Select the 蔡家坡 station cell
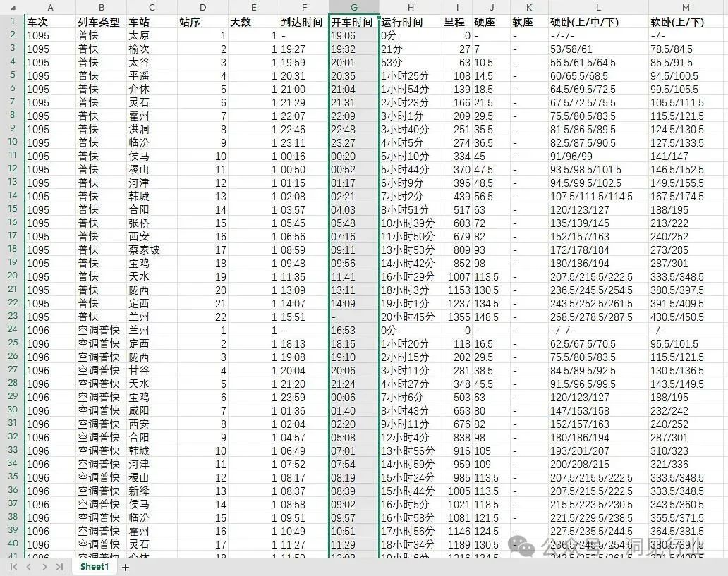 pos(152,250)
